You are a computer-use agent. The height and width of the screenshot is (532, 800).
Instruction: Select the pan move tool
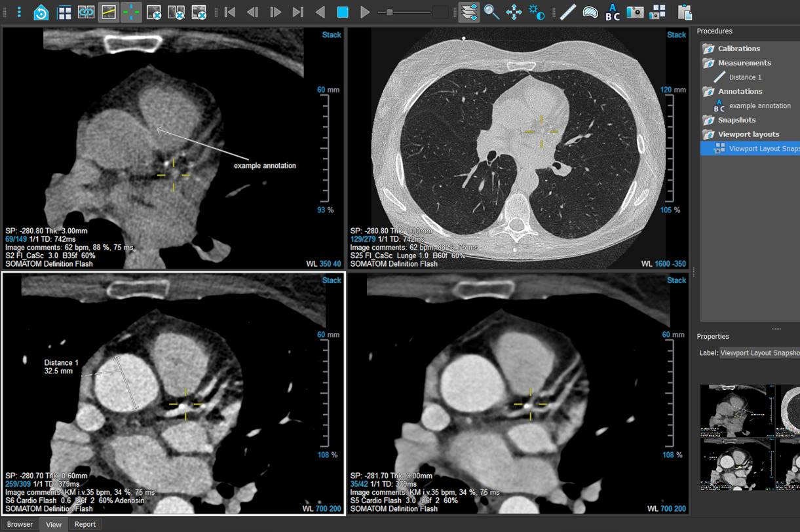click(514, 12)
